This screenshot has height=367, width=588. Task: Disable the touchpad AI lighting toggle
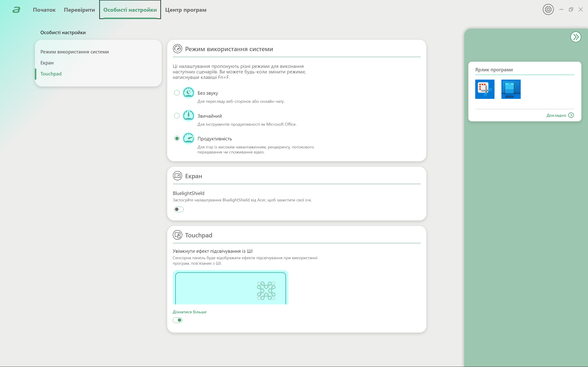[x=178, y=320]
